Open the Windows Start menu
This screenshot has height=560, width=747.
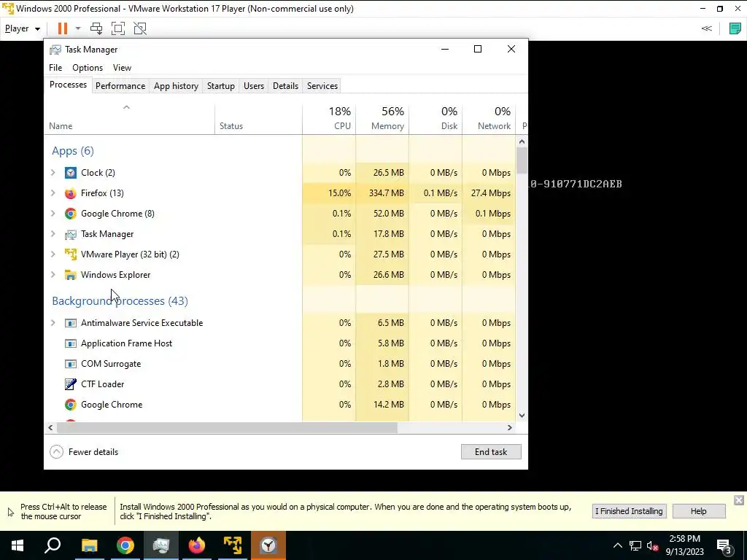click(x=18, y=545)
